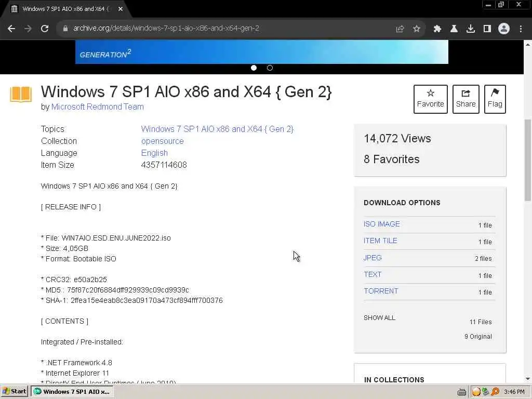Select the Windows 7 SP1 AIO taskbar button
This screenshot has width=532, height=399.
72,392
